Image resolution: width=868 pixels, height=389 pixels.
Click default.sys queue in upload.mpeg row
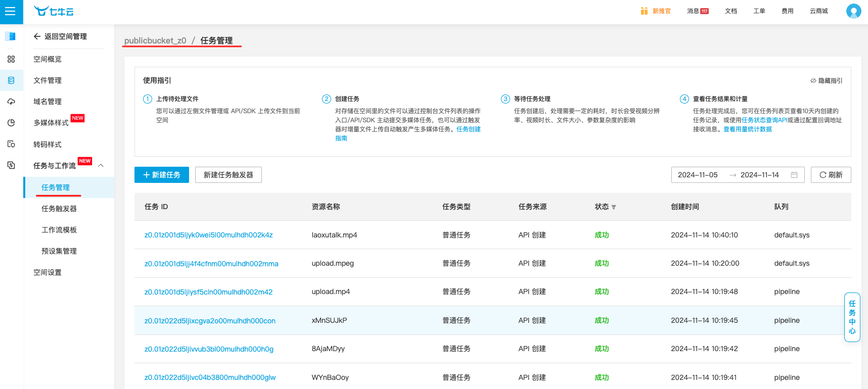[x=792, y=263]
